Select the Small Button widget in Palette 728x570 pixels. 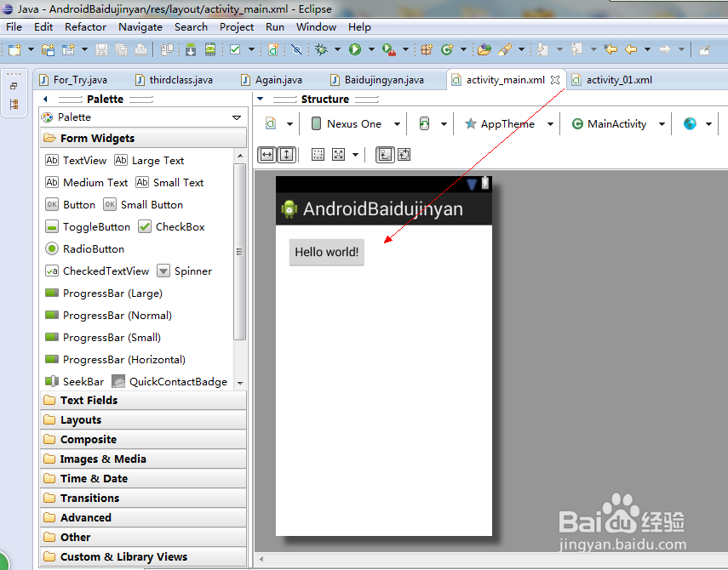click(x=143, y=204)
